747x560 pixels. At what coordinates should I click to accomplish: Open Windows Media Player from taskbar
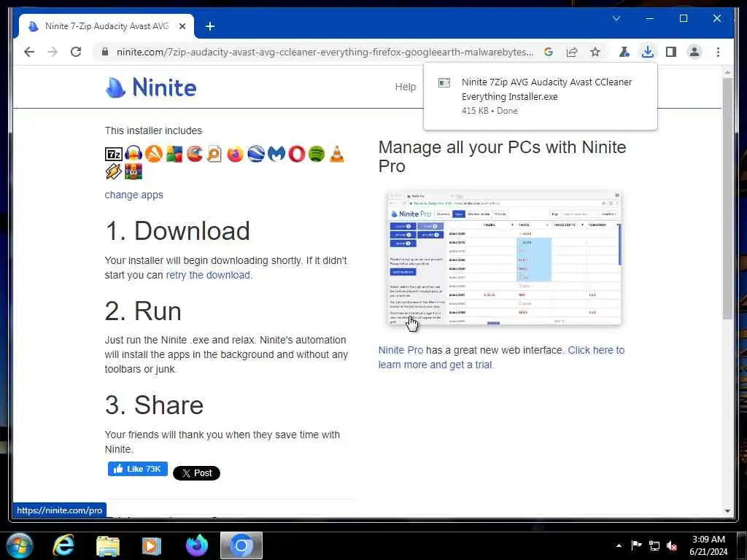(x=152, y=546)
